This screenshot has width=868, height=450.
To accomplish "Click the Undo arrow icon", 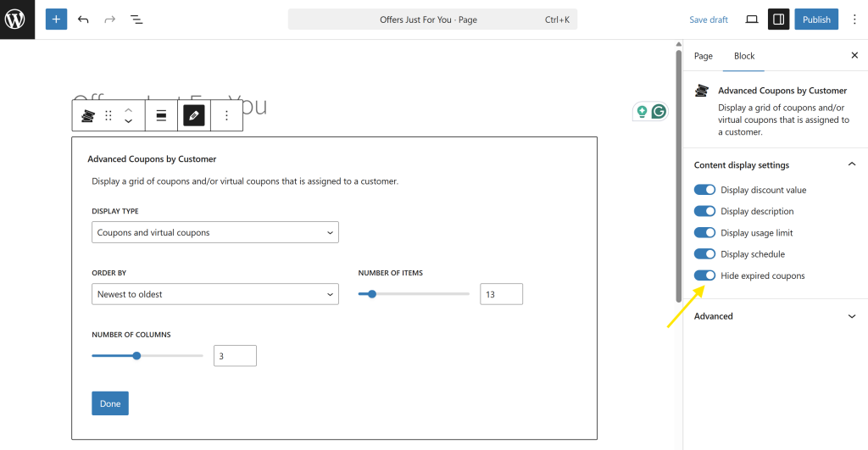I will click(x=83, y=19).
